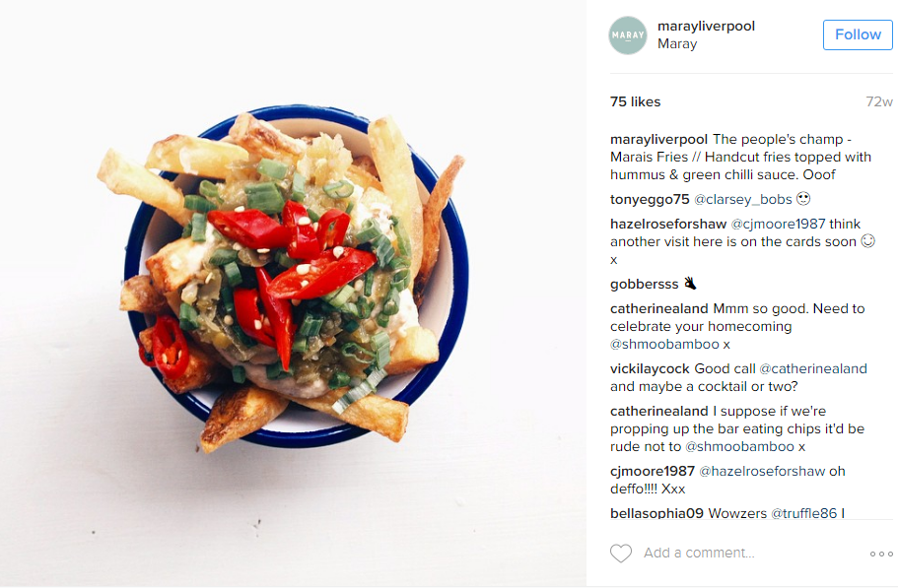Open marayliverpool username in header
Image resolution: width=898 pixels, height=588 pixels.
[x=706, y=27]
